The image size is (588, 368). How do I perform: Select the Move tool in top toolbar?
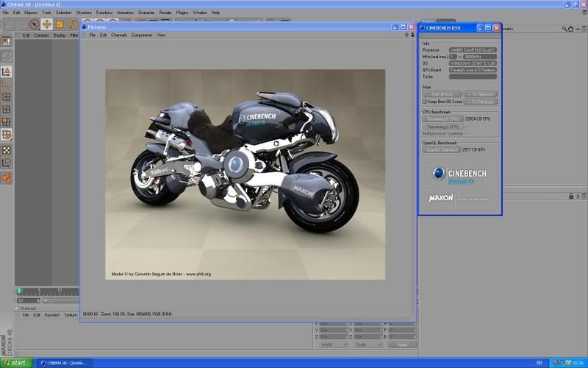pos(46,24)
